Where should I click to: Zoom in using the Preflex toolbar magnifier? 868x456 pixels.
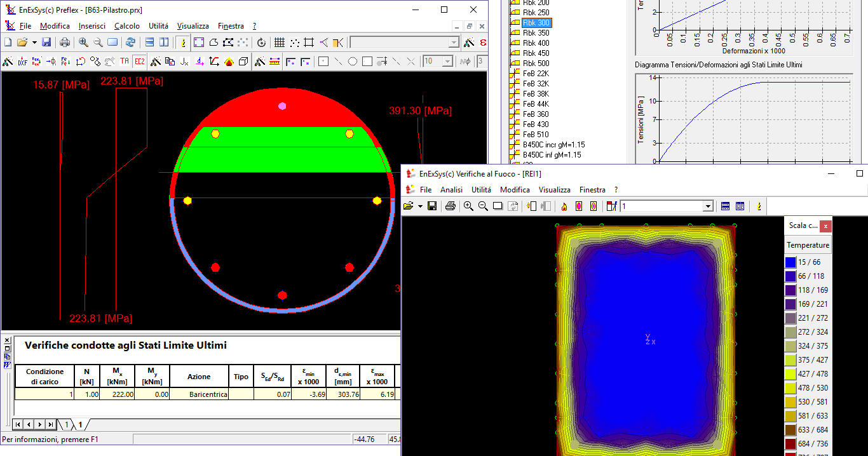(x=83, y=43)
